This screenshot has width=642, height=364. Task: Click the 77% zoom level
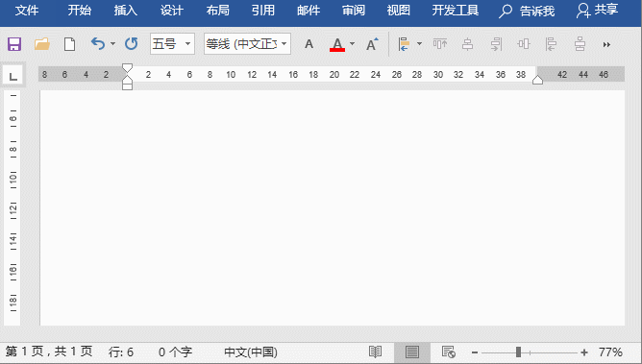pos(610,352)
